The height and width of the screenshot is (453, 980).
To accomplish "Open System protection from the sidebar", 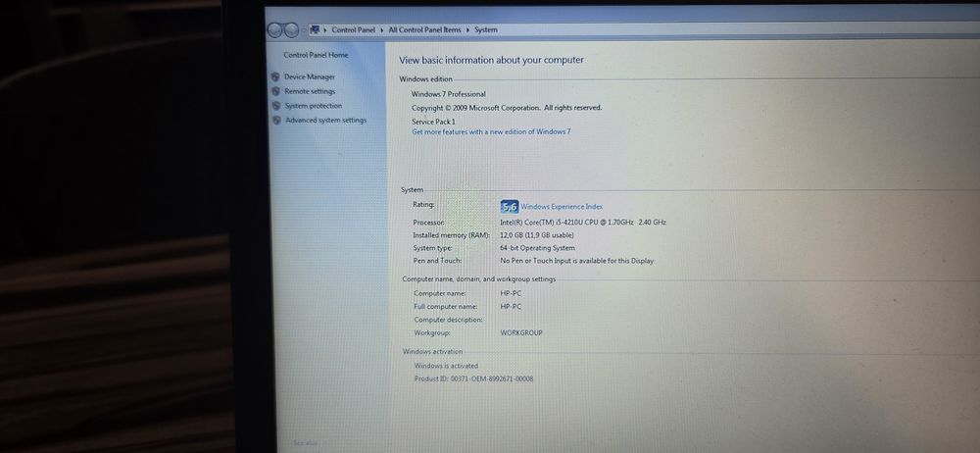I will click(314, 106).
